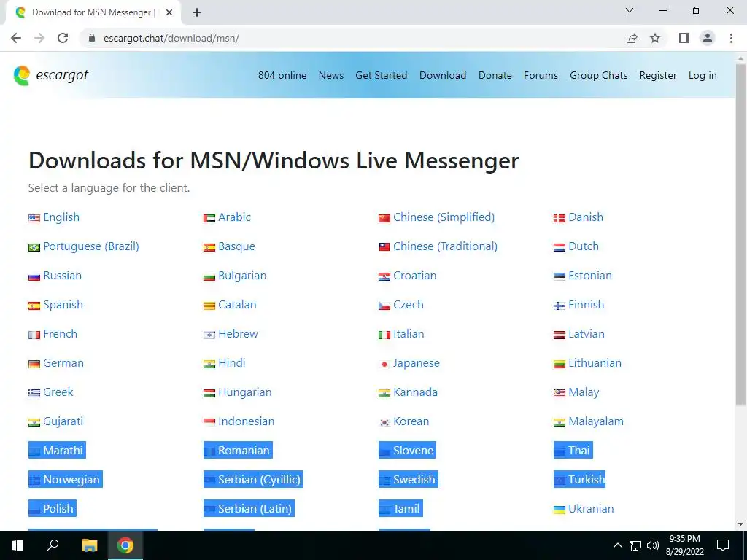Open News in site navigation
The height and width of the screenshot is (560, 747).
click(x=331, y=75)
